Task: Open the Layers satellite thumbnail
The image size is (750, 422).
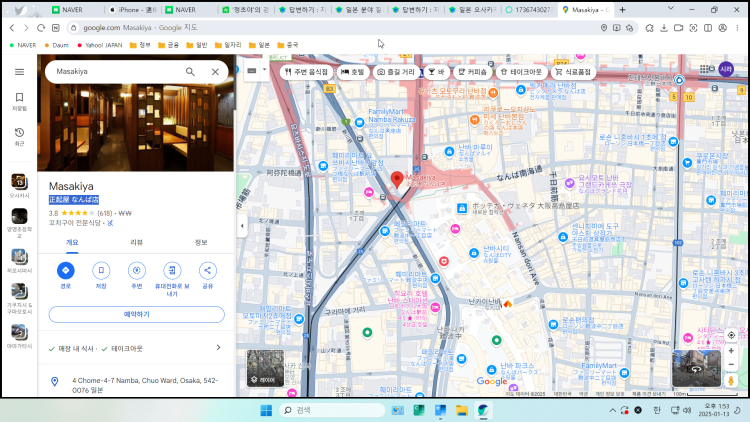Action: pos(265,368)
